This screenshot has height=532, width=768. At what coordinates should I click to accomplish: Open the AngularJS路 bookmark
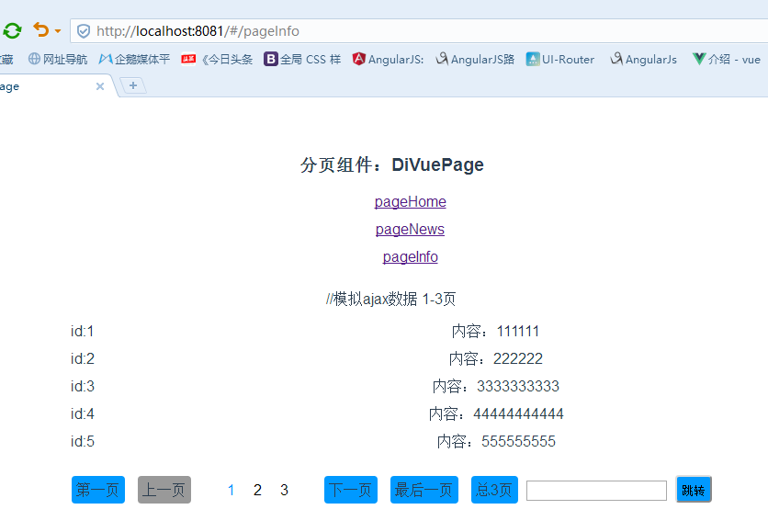(475, 60)
